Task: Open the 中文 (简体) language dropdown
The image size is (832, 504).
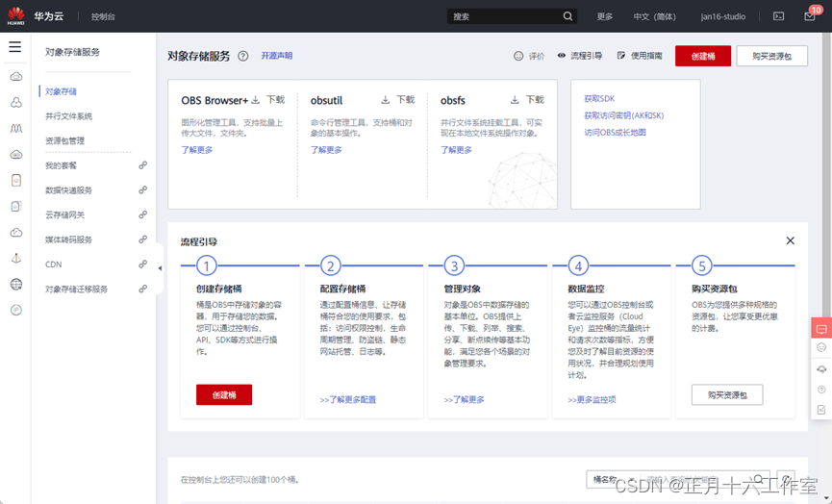Action: [654, 16]
